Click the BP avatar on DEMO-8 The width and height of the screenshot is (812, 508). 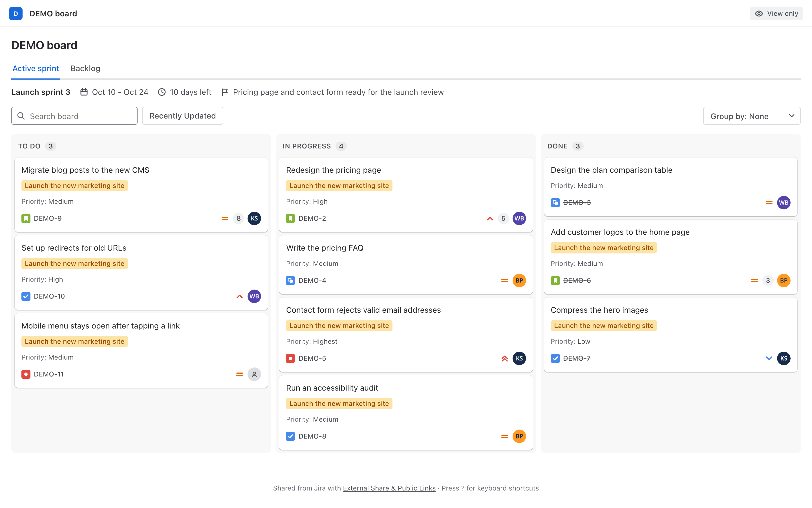519,436
